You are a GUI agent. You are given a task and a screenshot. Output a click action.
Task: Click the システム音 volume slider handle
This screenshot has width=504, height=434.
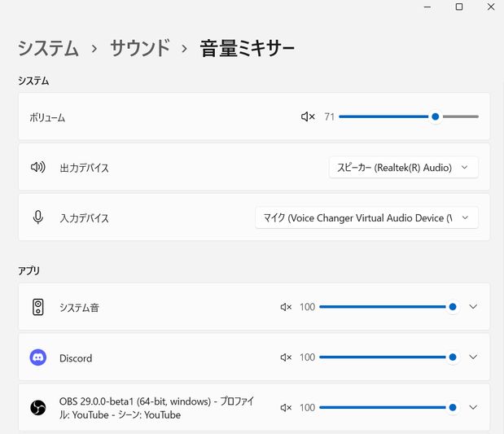coord(453,307)
